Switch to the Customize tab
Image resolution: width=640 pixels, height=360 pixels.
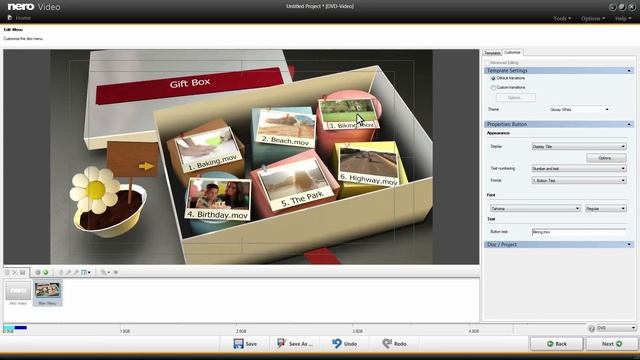(x=512, y=52)
